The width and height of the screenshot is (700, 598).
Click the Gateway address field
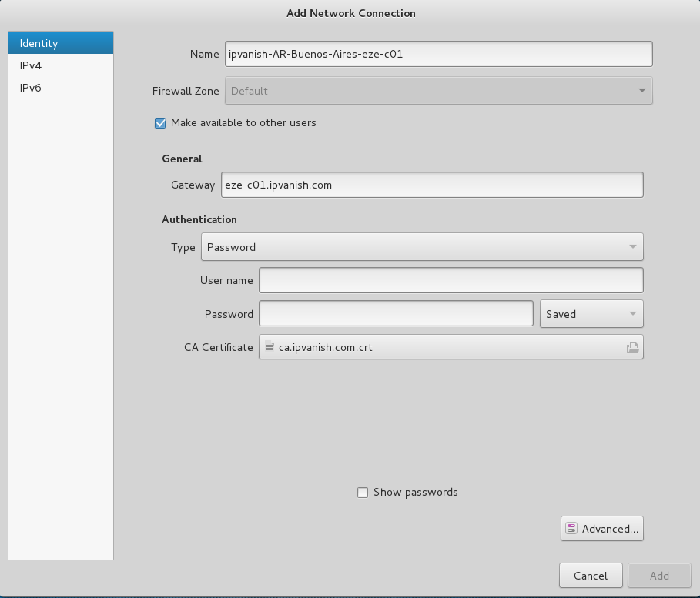(433, 185)
